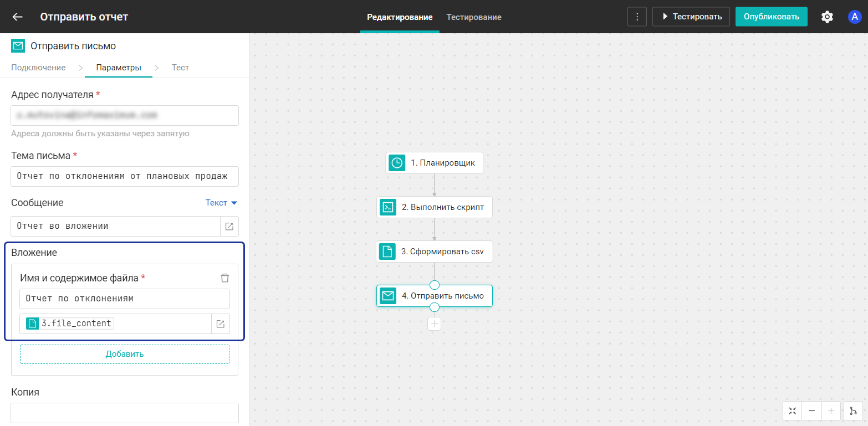The height and width of the screenshot is (426, 868).
Task: Auto-arrange the workflow layout icon
Action: [x=853, y=411]
